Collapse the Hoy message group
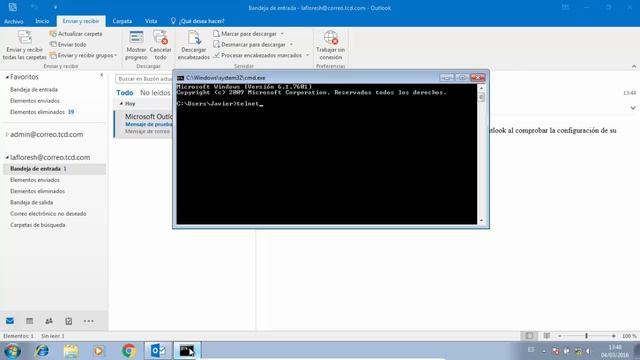The width and height of the screenshot is (640, 360). (121, 104)
